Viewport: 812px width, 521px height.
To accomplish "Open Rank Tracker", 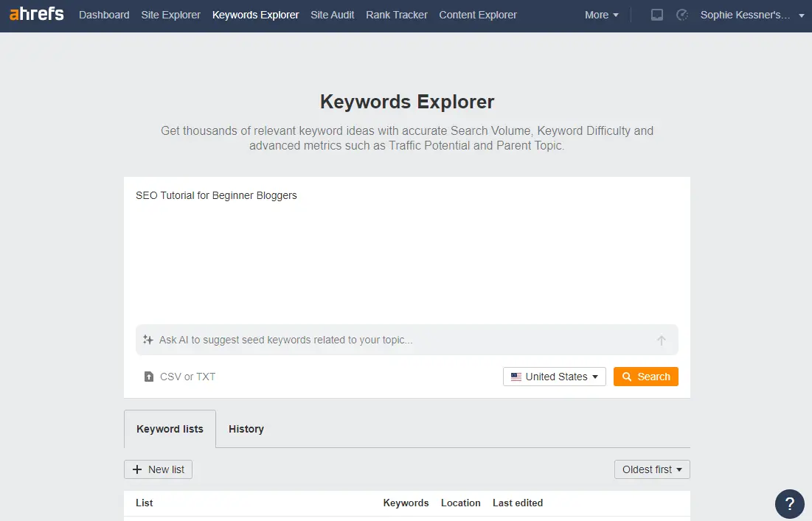I will [x=397, y=15].
